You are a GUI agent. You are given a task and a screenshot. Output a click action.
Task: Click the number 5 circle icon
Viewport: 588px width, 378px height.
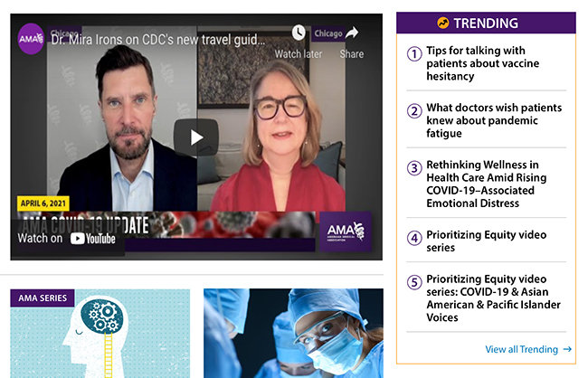pyautogui.click(x=414, y=282)
